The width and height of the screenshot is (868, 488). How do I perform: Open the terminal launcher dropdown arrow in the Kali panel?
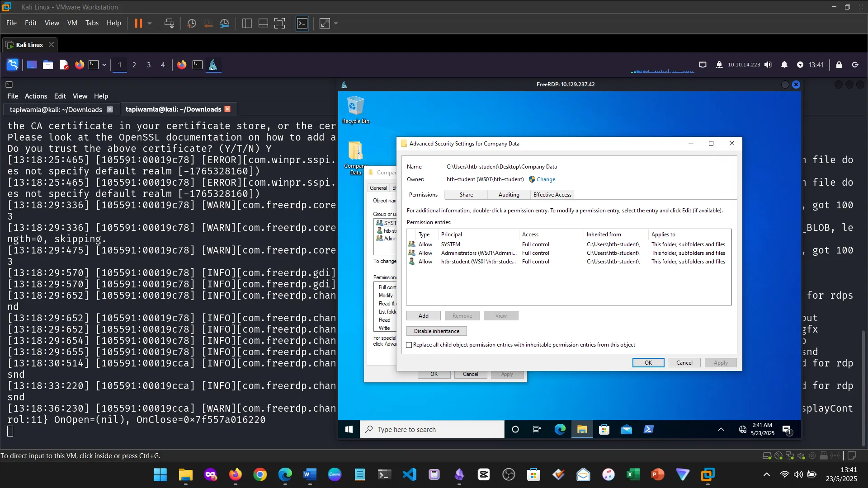[x=104, y=65]
